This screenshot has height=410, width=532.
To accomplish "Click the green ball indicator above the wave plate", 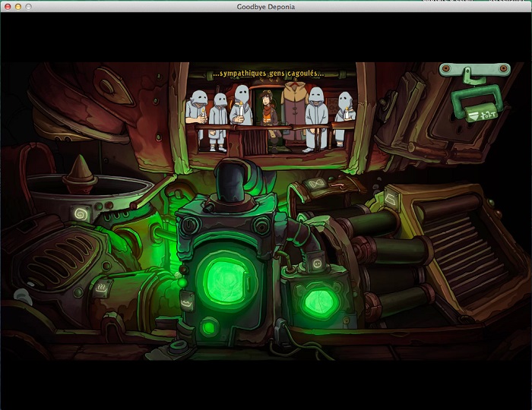I will [182, 282].
